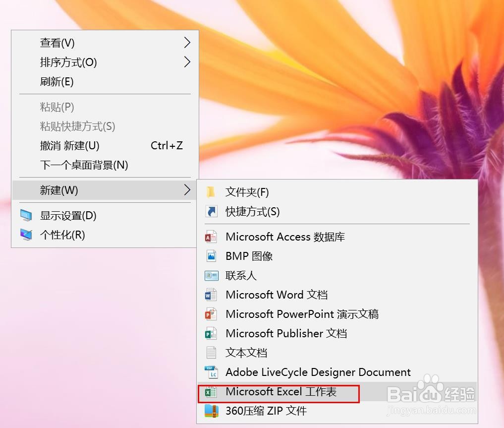Click the Microsoft Access database icon
The width and height of the screenshot is (504, 428).
(x=211, y=237)
